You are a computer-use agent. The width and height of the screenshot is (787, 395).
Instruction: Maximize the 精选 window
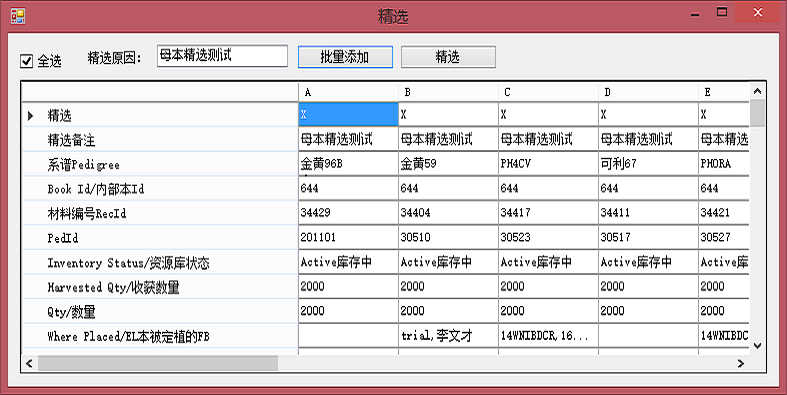click(x=722, y=13)
